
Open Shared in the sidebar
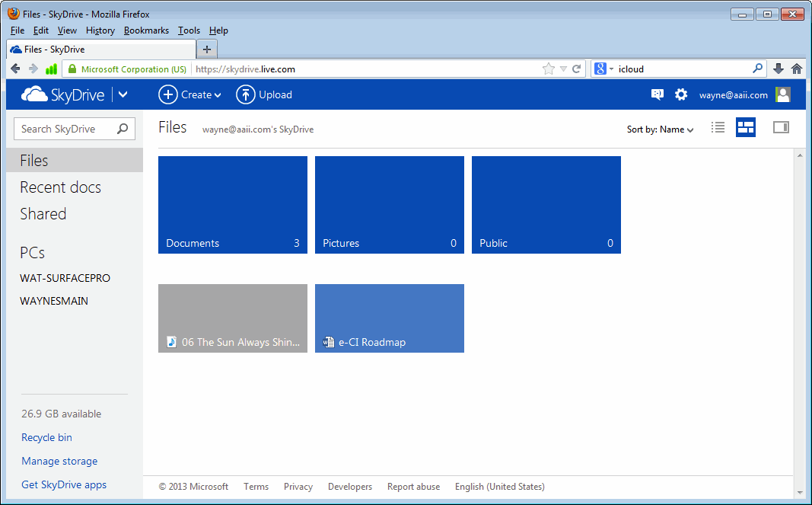(x=43, y=213)
